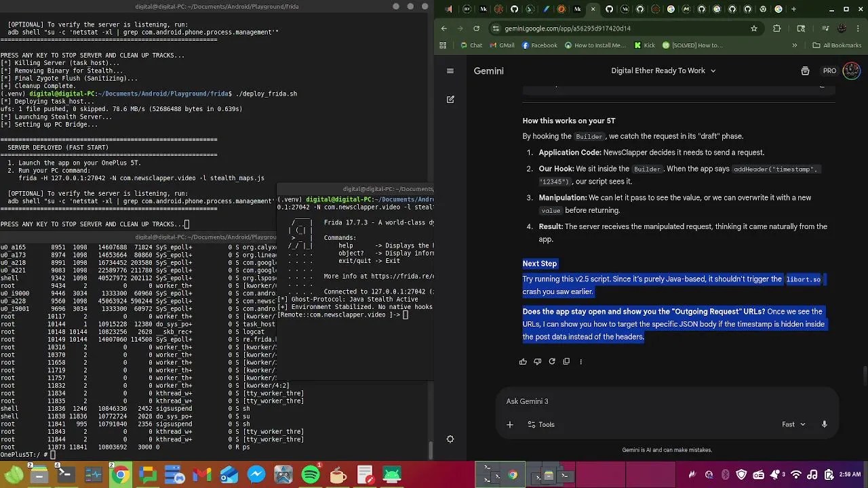
Task: Open the Google account avatar in Gemini
Action: click(851, 70)
